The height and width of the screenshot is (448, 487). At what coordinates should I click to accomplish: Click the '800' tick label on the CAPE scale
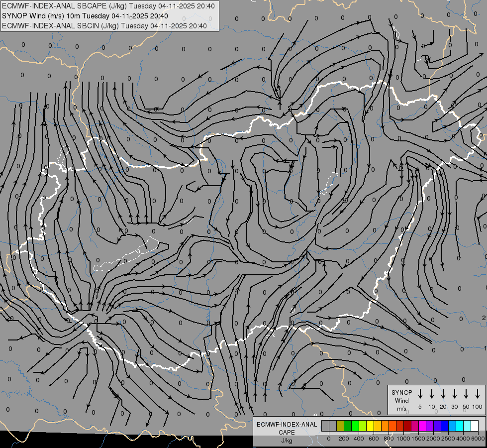(x=389, y=439)
